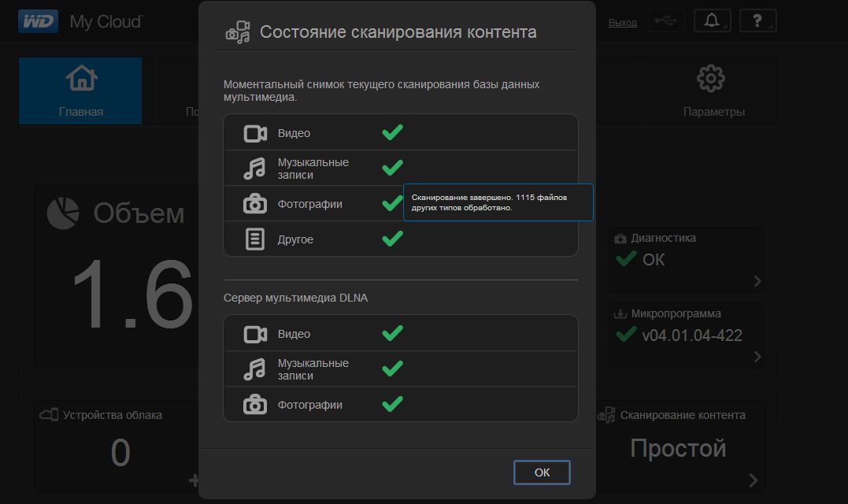Open the Параметры tab
This screenshot has height=504, width=848.
[x=709, y=91]
